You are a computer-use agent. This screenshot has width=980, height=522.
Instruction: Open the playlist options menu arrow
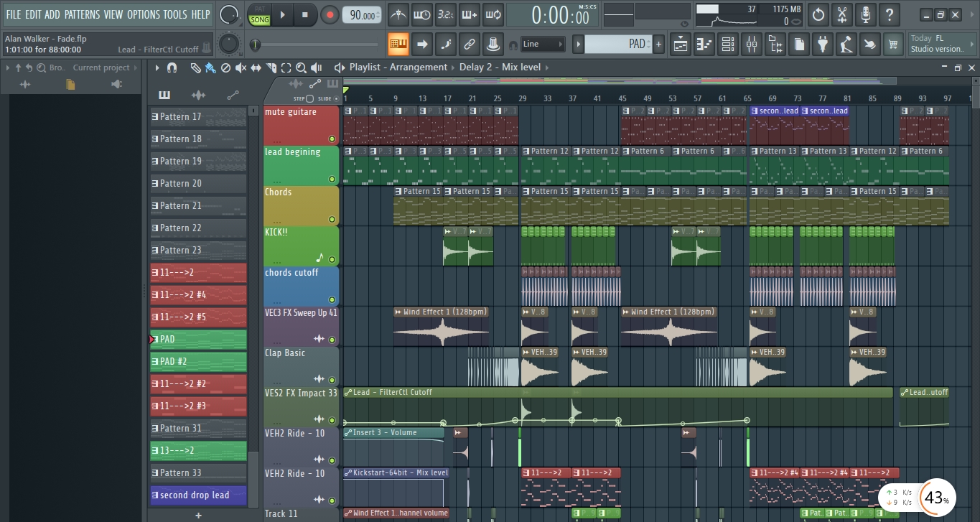pos(157,67)
